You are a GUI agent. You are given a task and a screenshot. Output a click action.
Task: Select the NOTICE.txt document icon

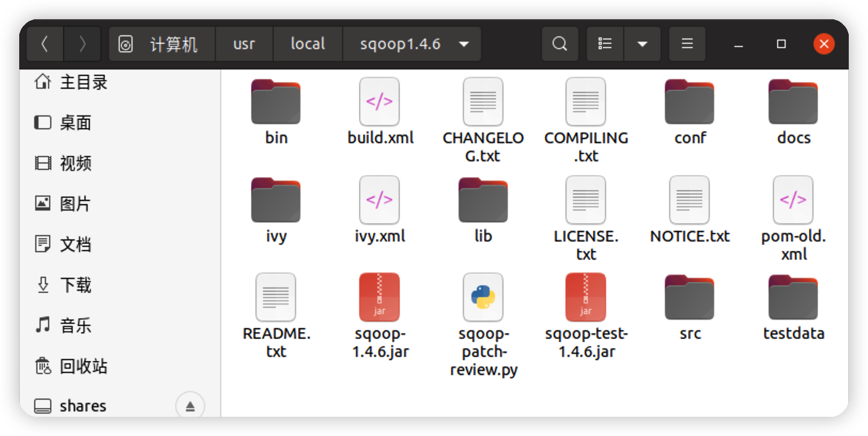pos(689,200)
